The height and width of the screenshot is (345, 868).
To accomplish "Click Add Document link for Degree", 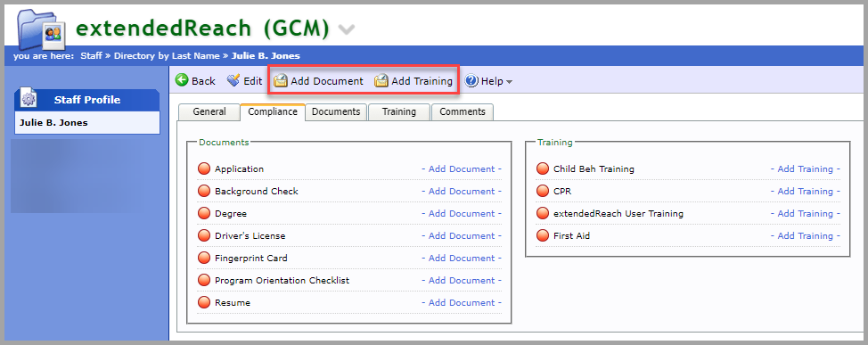I will click(x=462, y=213).
